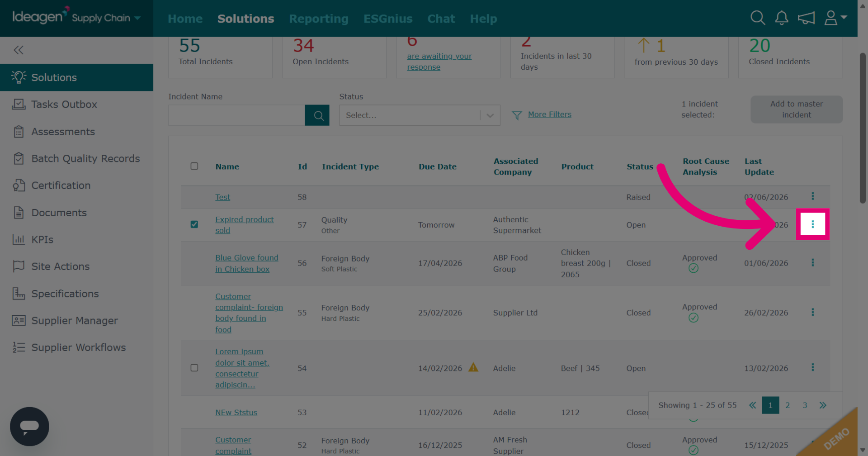Open the user account dropdown
Viewport: 868px width, 456px height.
click(x=835, y=18)
